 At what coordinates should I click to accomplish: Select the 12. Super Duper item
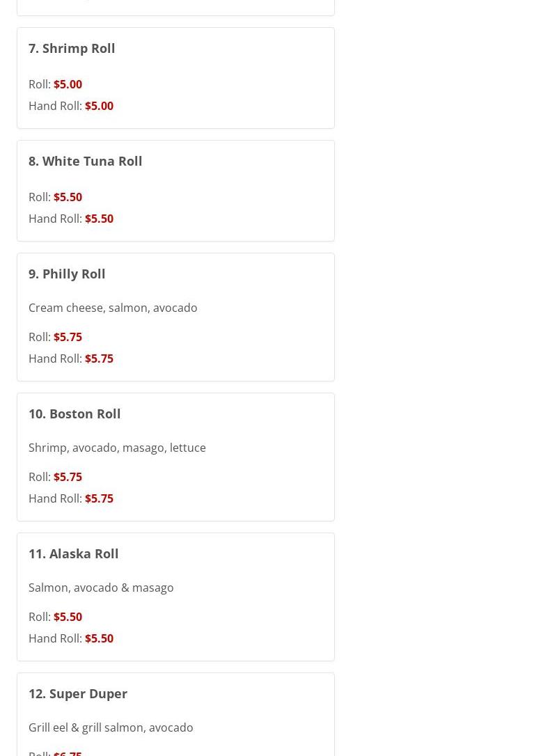[x=78, y=693]
